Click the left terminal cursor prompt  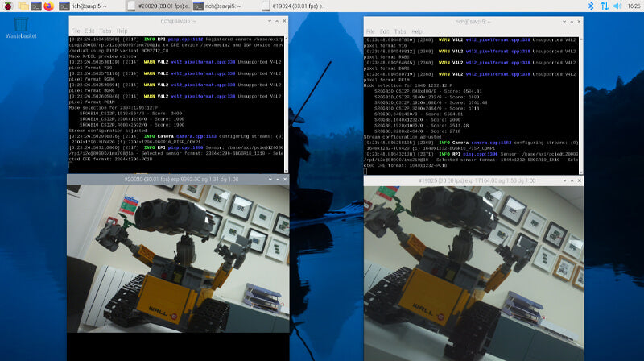click(71, 165)
